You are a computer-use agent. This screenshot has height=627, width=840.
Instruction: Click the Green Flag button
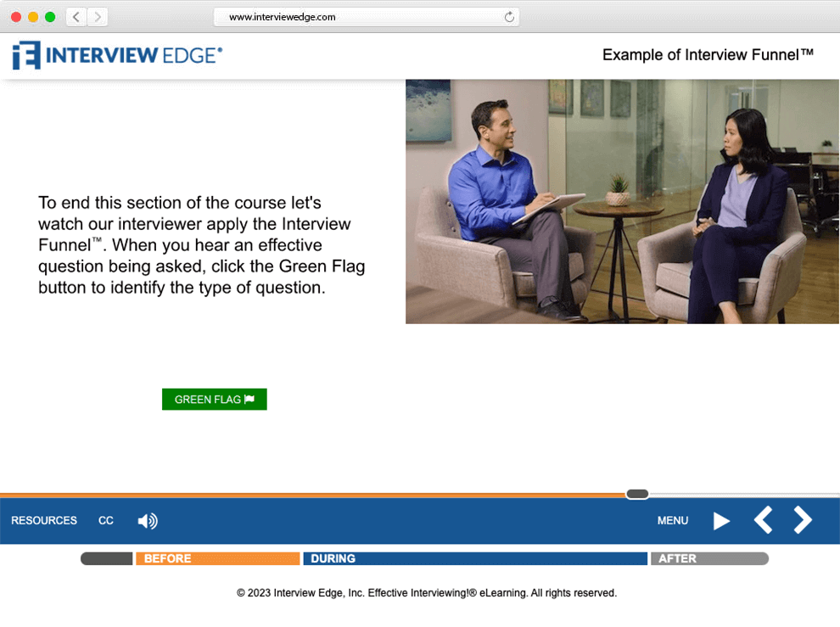[215, 400]
